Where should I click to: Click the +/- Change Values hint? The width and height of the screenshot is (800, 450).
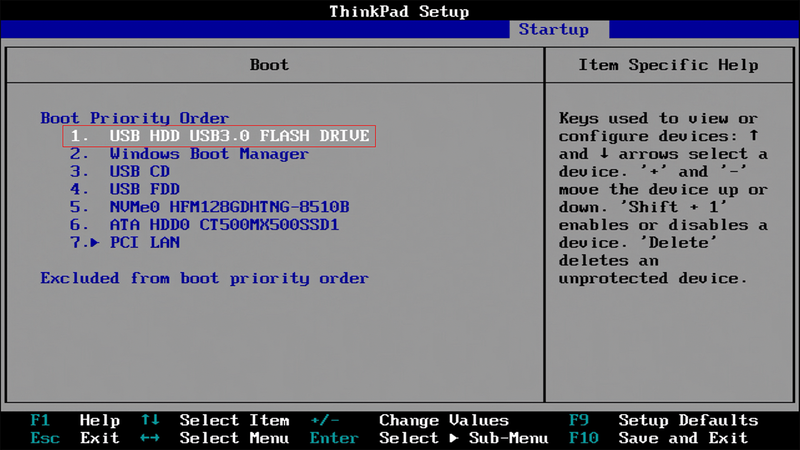point(410,420)
